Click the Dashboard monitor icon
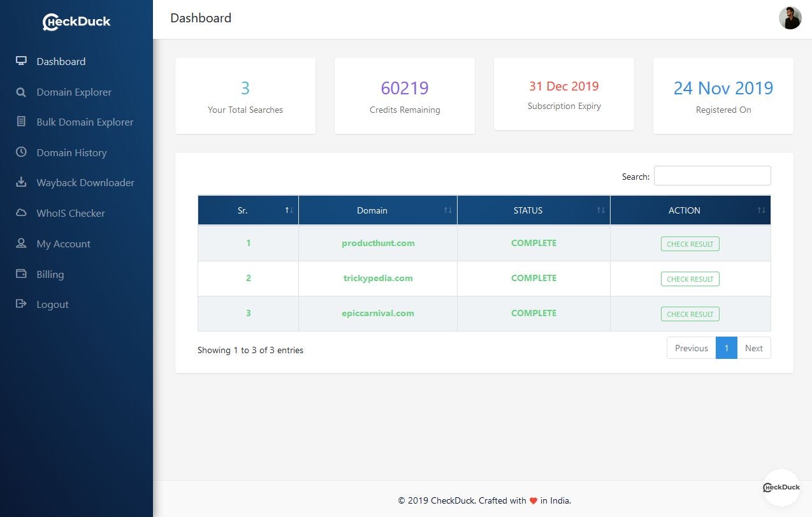The image size is (812, 517). tap(21, 61)
